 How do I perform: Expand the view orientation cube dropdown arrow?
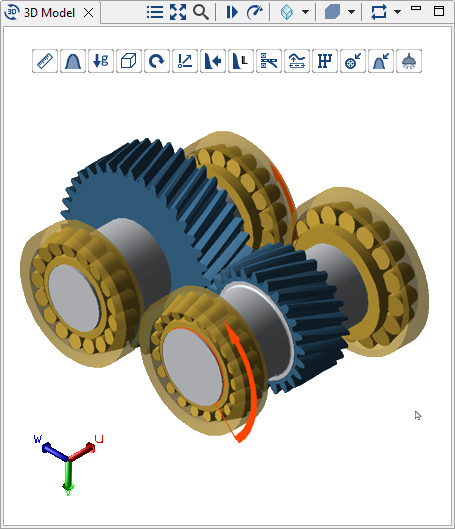[x=306, y=12]
